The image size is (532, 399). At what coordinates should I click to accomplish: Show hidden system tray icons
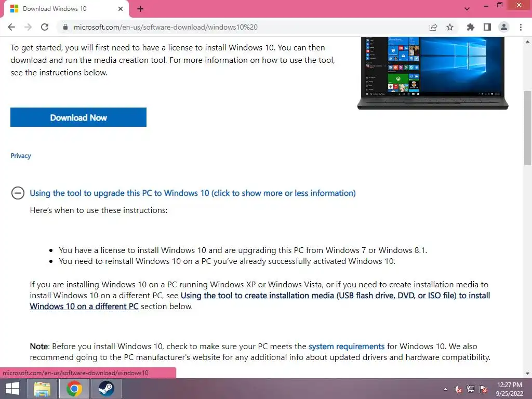pyautogui.click(x=445, y=389)
